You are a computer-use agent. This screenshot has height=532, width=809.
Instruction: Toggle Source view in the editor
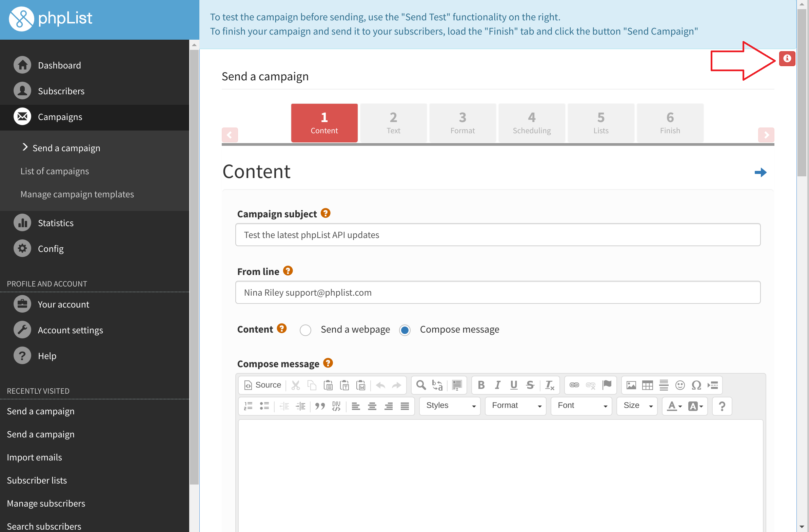(x=263, y=385)
